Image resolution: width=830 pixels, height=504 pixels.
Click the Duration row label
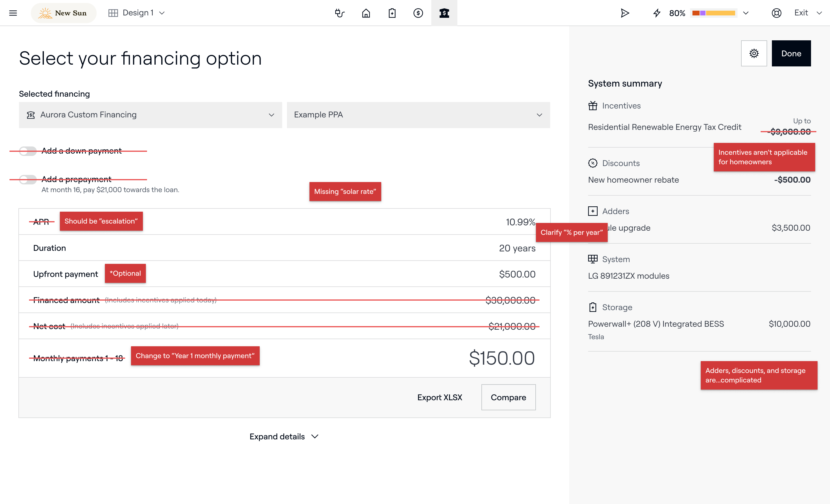(x=50, y=248)
